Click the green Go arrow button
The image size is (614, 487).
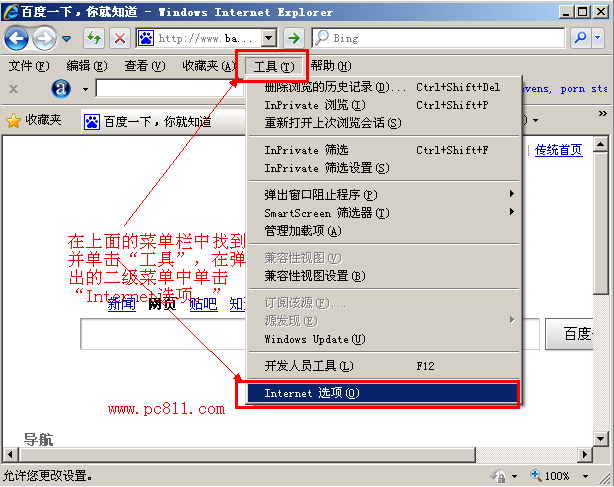point(294,38)
